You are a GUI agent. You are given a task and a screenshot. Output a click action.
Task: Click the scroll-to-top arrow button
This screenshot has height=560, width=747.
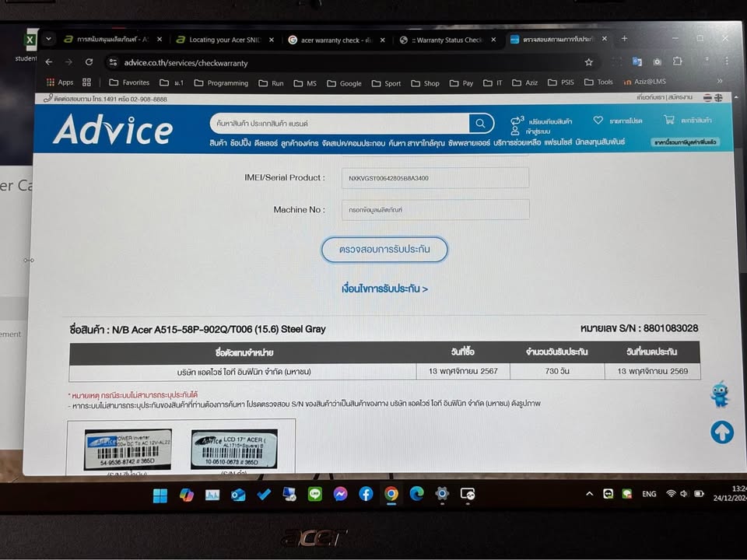click(722, 432)
